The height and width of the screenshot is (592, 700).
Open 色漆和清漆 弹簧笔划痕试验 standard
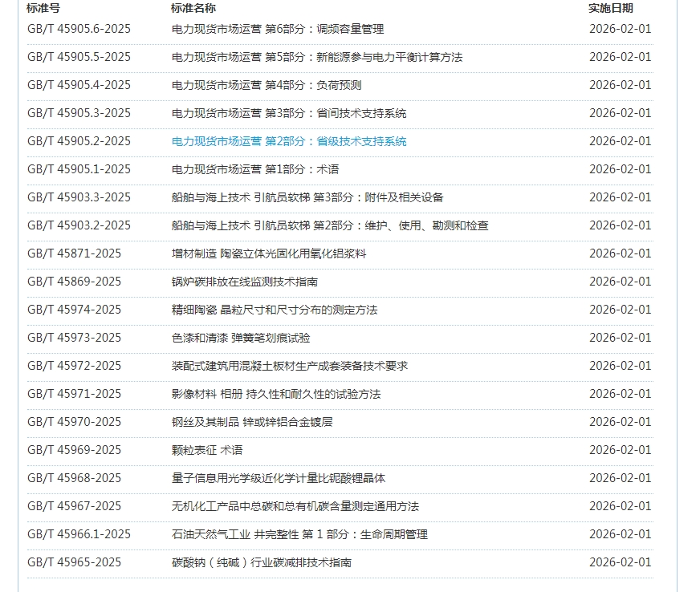[241, 338]
